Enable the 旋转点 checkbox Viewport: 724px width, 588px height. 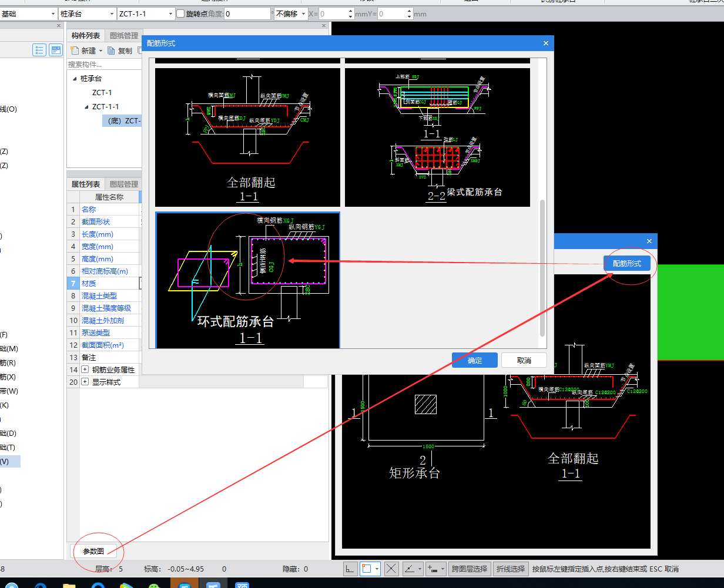pos(180,14)
